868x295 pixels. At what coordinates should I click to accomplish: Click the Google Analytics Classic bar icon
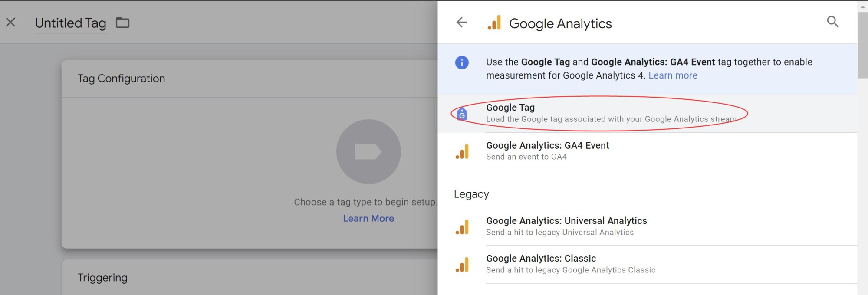click(x=462, y=265)
